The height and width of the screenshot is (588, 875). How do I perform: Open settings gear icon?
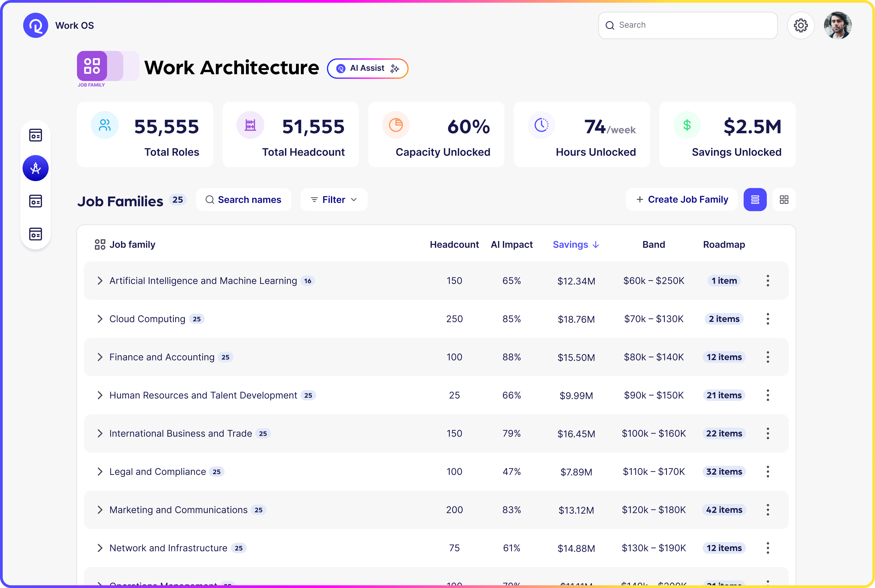[800, 25]
